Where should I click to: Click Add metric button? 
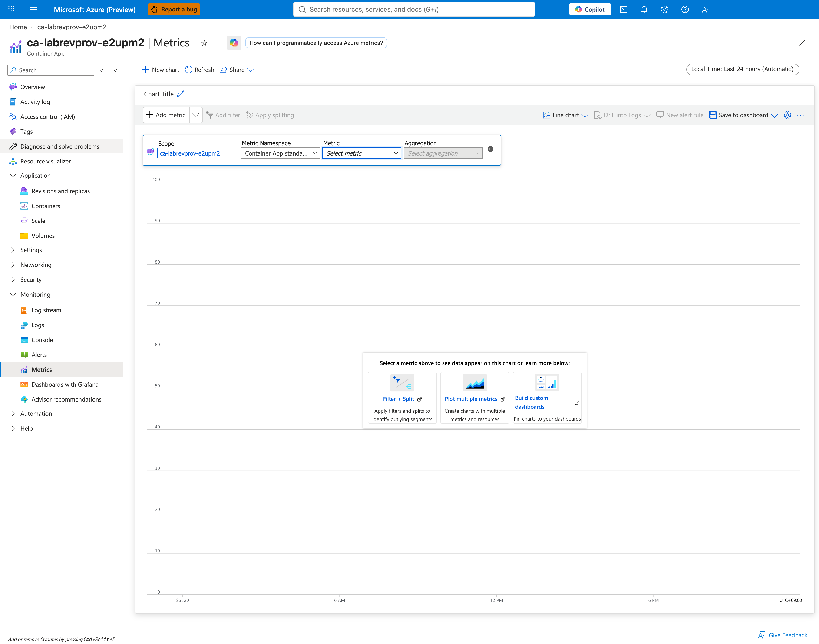click(166, 115)
